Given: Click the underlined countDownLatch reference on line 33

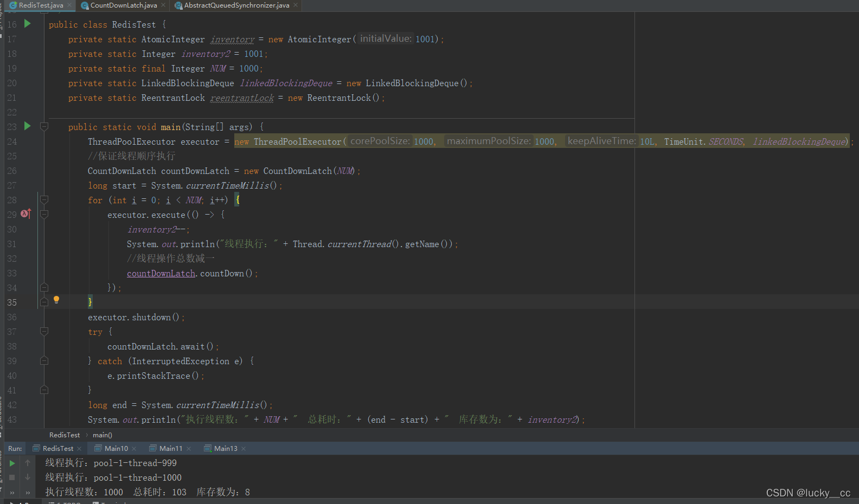Looking at the screenshot, I should [161, 273].
